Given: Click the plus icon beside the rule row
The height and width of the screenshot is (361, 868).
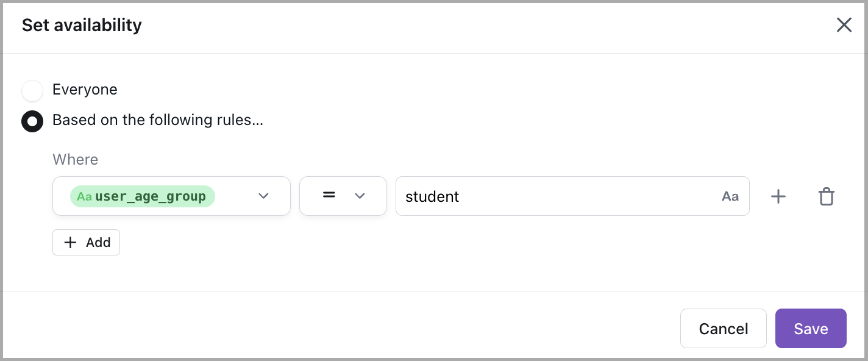Looking at the screenshot, I should (778, 196).
